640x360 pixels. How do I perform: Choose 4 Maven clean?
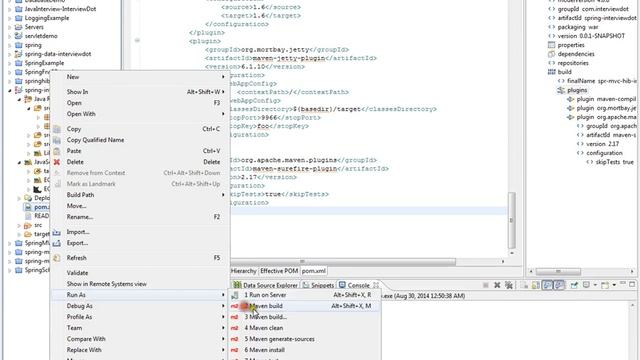(305, 328)
